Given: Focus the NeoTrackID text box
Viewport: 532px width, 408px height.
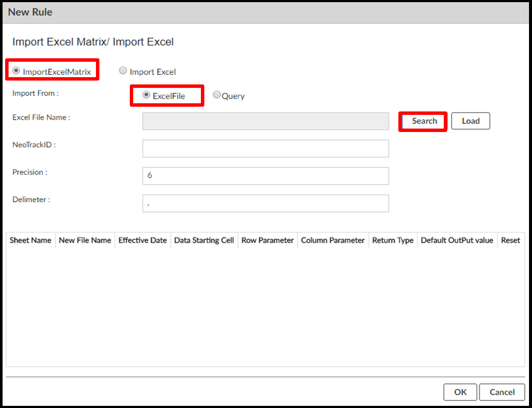Looking at the screenshot, I should (x=265, y=149).
